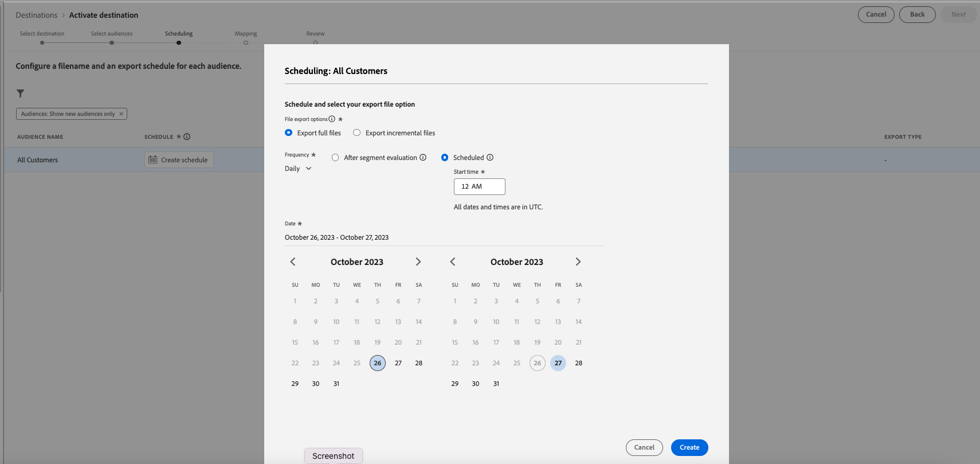Go to previous month in left calendar
The height and width of the screenshot is (464, 980).
pos(293,262)
